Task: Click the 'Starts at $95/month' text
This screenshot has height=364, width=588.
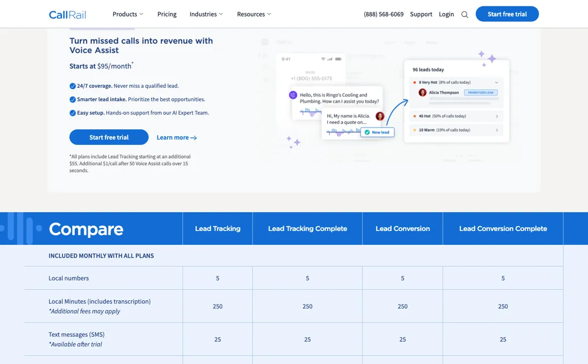Action: coord(101,66)
